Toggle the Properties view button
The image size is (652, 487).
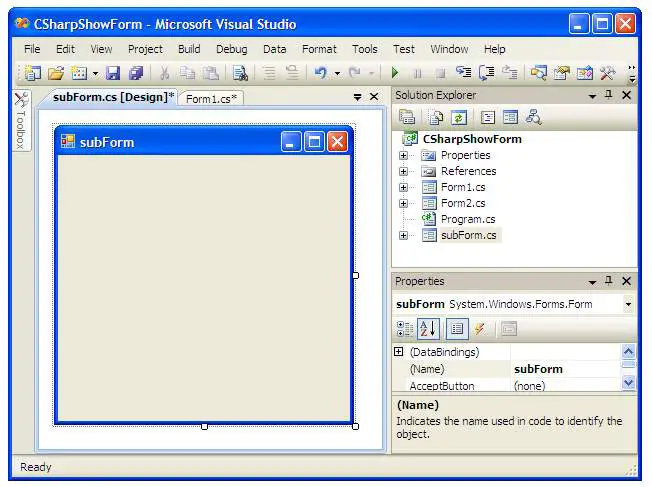[x=456, y=329]
